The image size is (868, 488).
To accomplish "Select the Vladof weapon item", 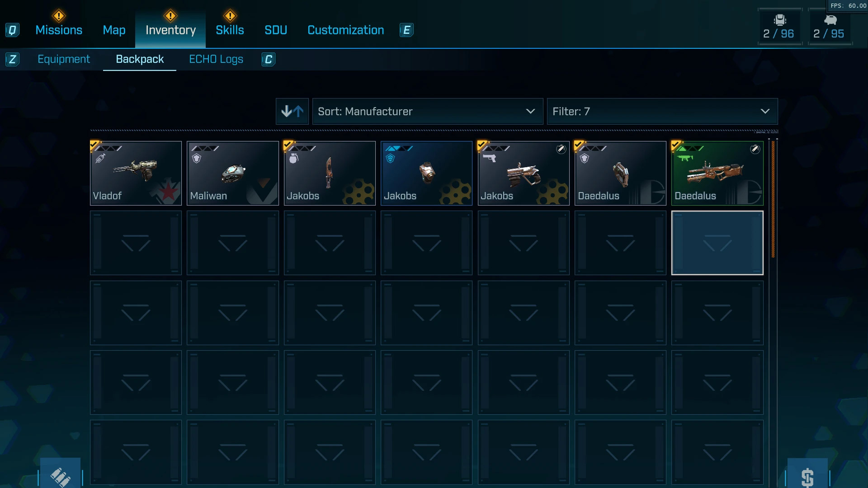I will tap(136, 174).
